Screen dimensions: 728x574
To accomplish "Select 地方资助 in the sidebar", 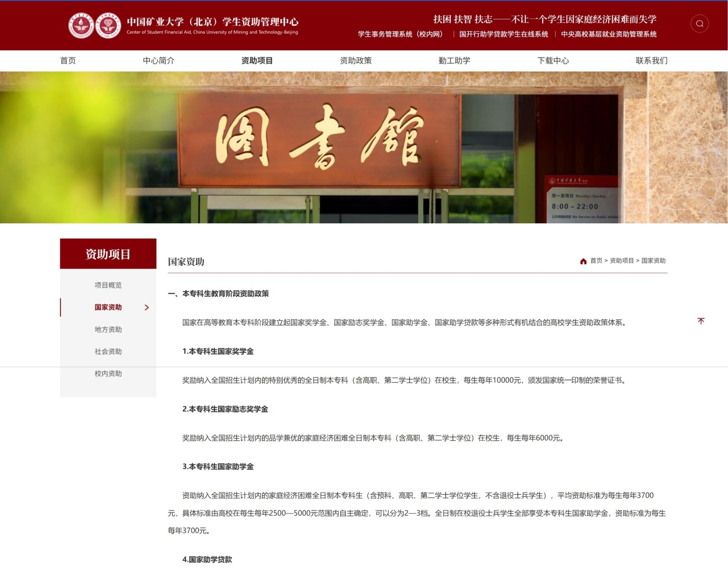I will pos(108,330).
